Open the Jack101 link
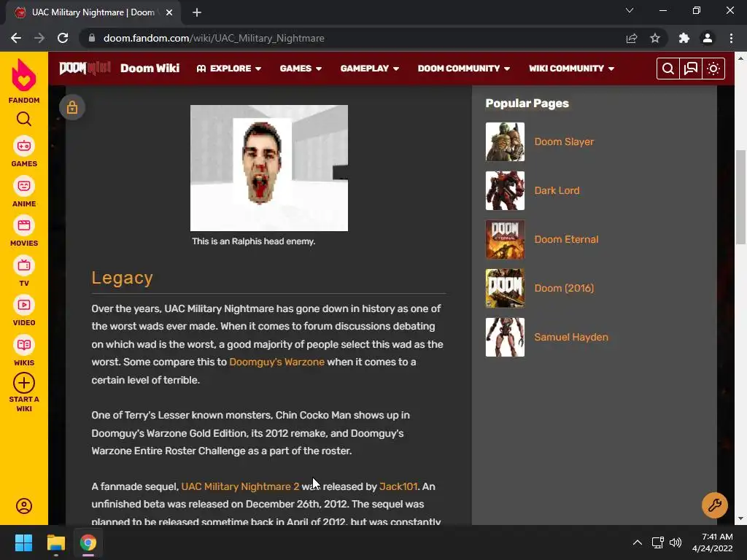 398,486
